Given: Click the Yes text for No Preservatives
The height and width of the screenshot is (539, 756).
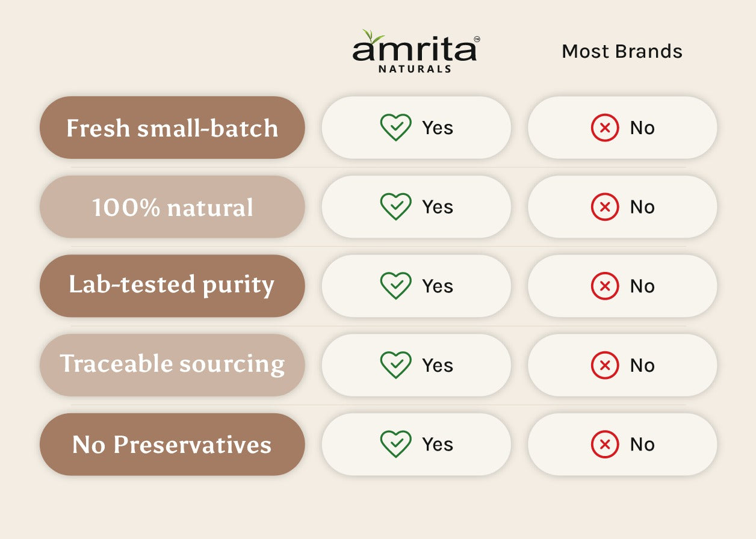Looking at the screenshot, I should point(438,445).
